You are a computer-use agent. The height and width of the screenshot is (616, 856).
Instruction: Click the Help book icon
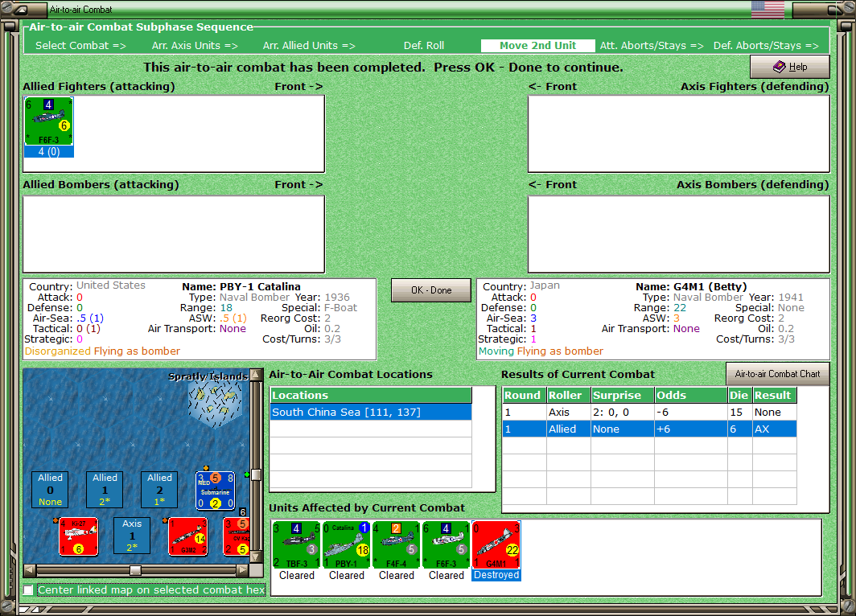tap(779, 67)
